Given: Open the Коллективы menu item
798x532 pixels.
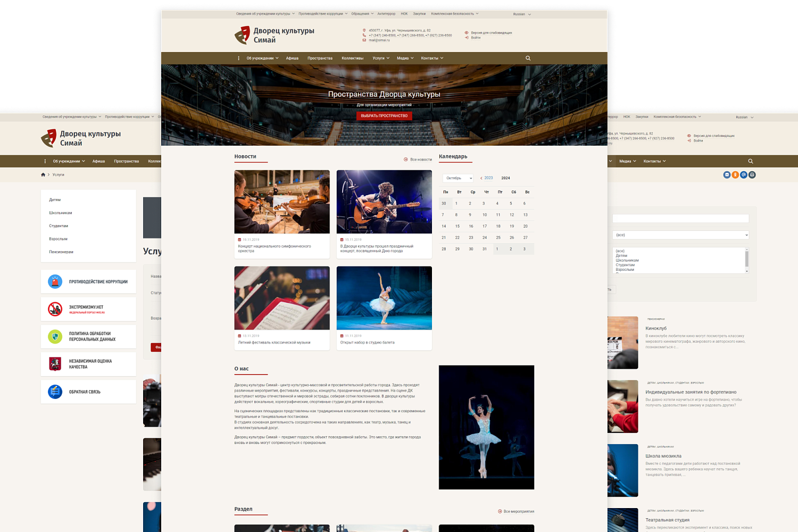Looking at the screenshot, I should (352, 58).
